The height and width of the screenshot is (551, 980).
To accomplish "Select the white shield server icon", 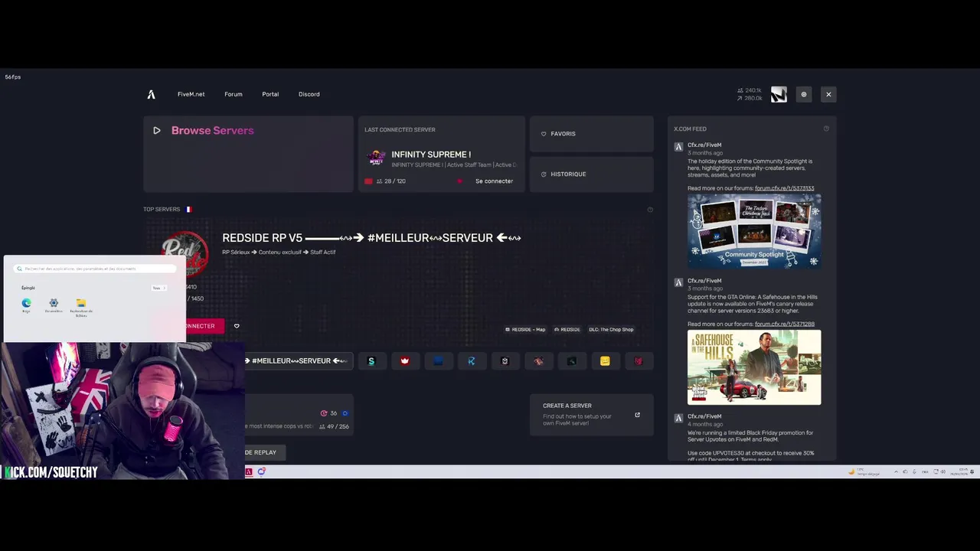I will pyautogui.click(x=505, y=361).
